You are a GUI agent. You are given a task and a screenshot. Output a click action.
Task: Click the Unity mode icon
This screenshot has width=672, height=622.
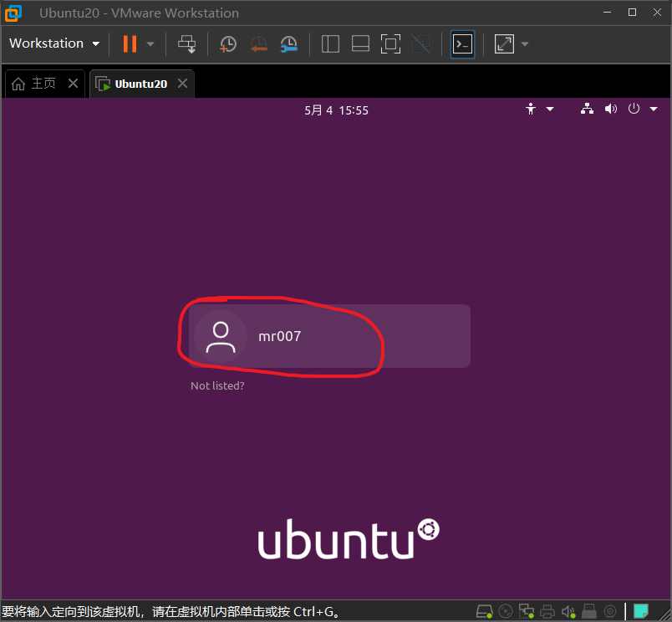click(421, 43)
